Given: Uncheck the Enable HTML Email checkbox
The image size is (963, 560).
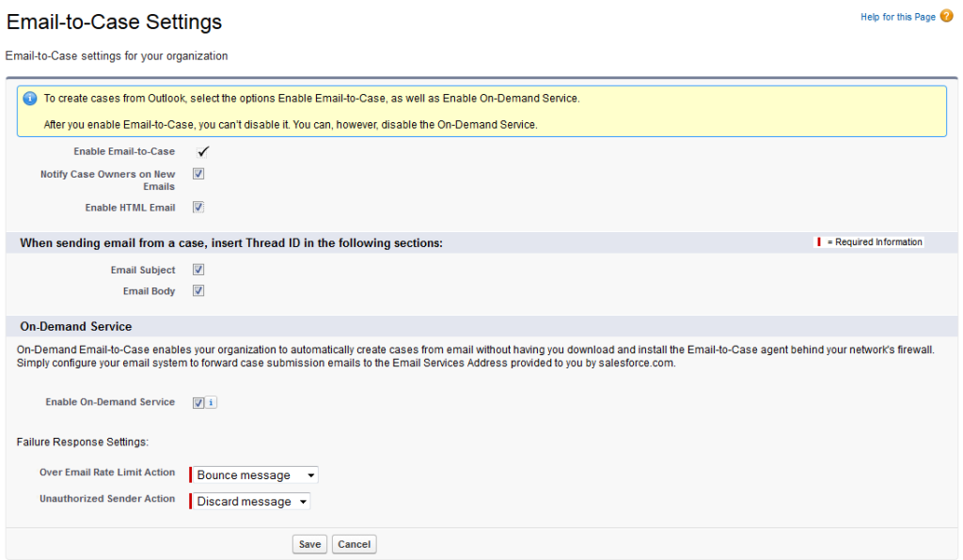Looking at the screenshot, I should pyautogui.click(x=198, y=208).
